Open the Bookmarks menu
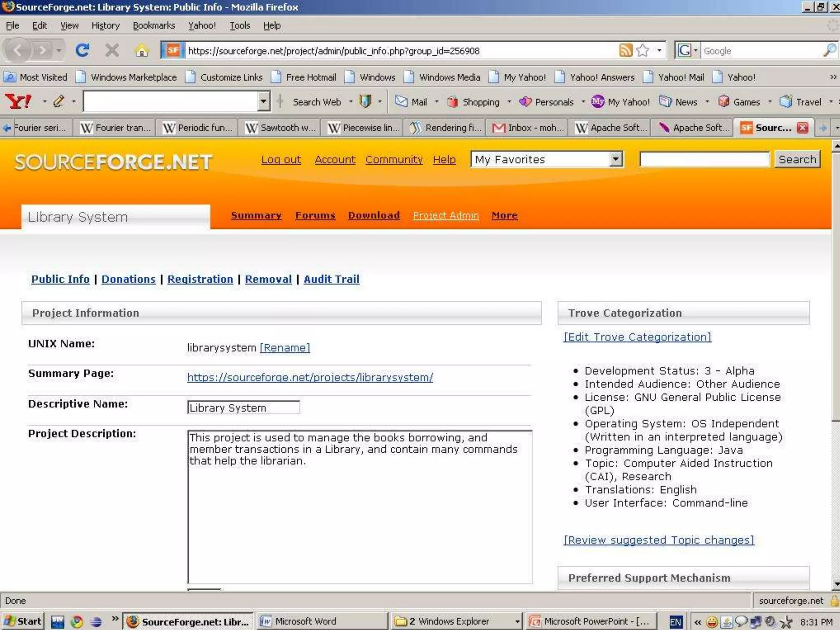The height and width of the screenshot is (630, 840). tap(154, 25)
